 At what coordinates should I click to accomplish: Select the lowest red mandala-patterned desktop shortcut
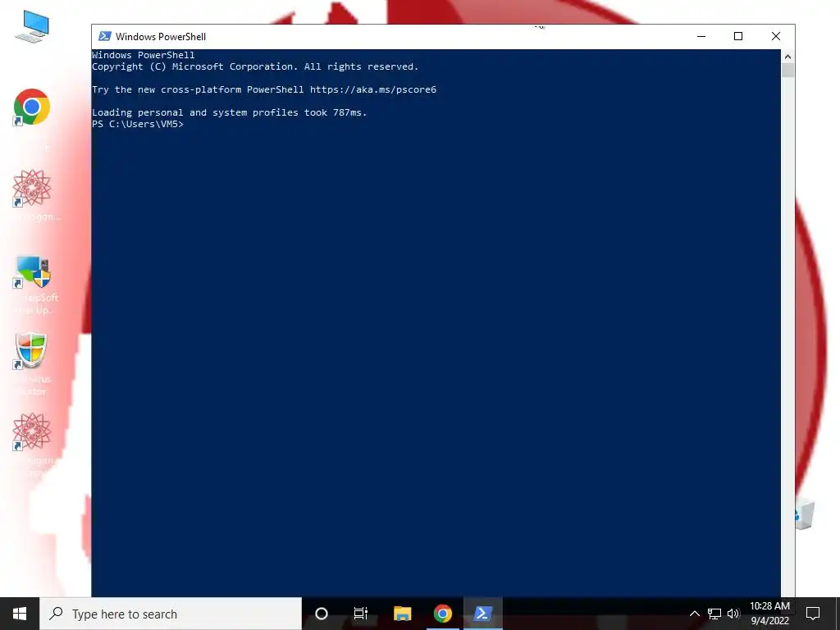coord(32,431)
